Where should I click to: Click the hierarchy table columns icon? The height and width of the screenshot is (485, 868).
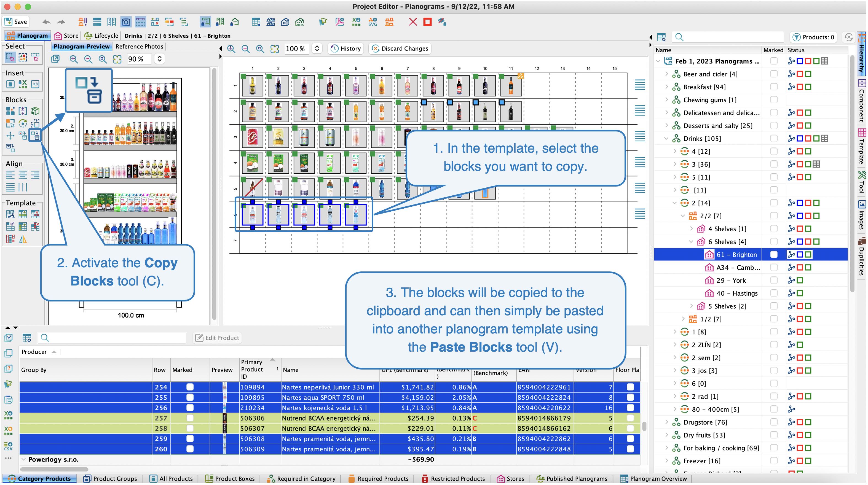[x=661, y=37]
